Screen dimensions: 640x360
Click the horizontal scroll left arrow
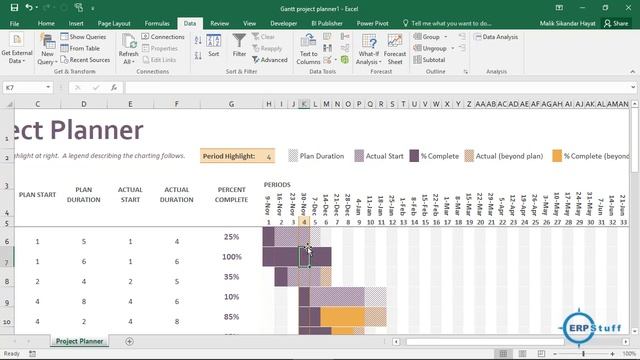coord(396,342)
